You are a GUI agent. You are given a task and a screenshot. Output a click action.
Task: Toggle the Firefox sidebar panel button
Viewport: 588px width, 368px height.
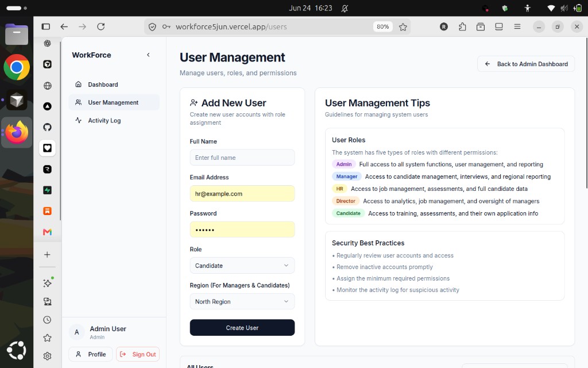tap(46, 26)
